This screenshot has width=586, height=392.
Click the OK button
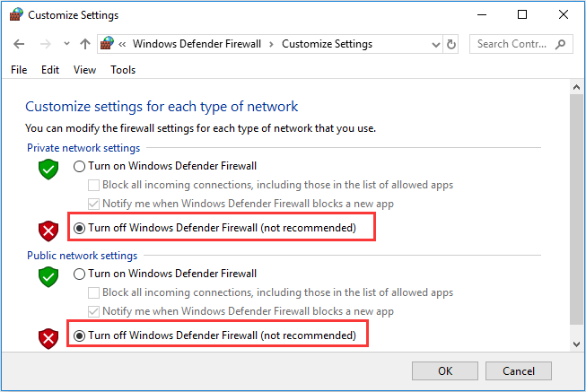445,371
